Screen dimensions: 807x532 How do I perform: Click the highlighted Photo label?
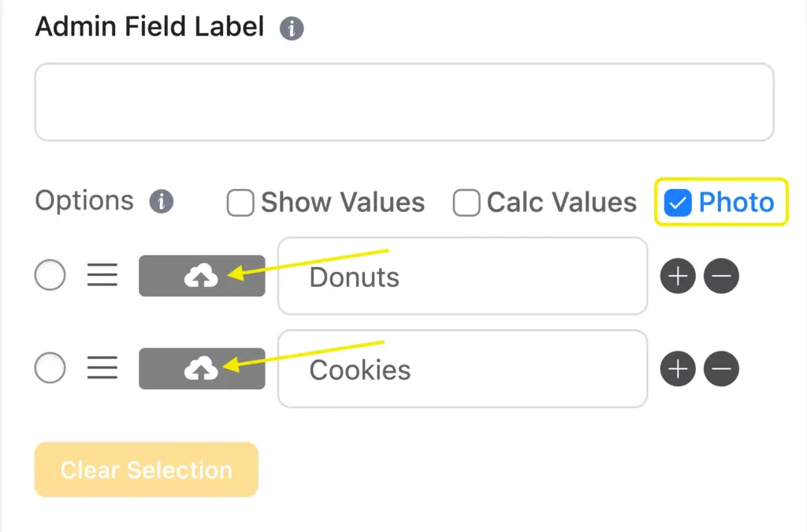pyautogui.click(x=735, y=203)
